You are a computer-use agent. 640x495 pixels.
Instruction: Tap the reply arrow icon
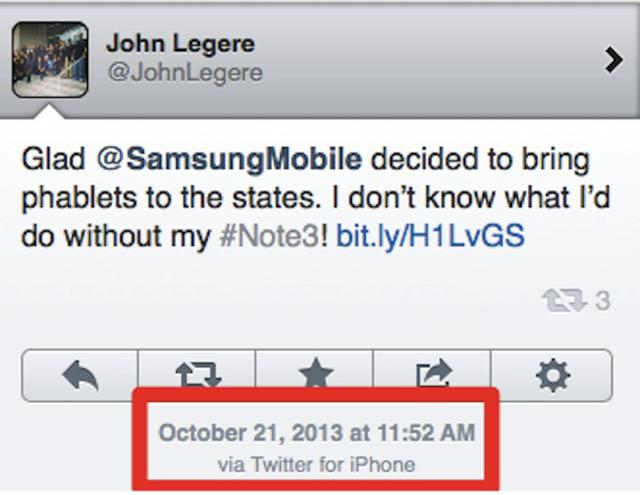(79, 374)
